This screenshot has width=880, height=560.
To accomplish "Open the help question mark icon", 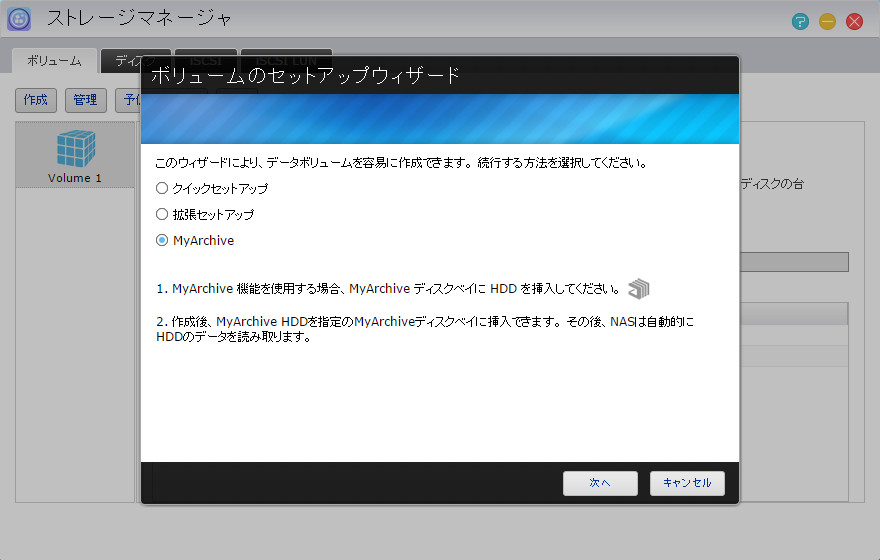I will point(800,22).
